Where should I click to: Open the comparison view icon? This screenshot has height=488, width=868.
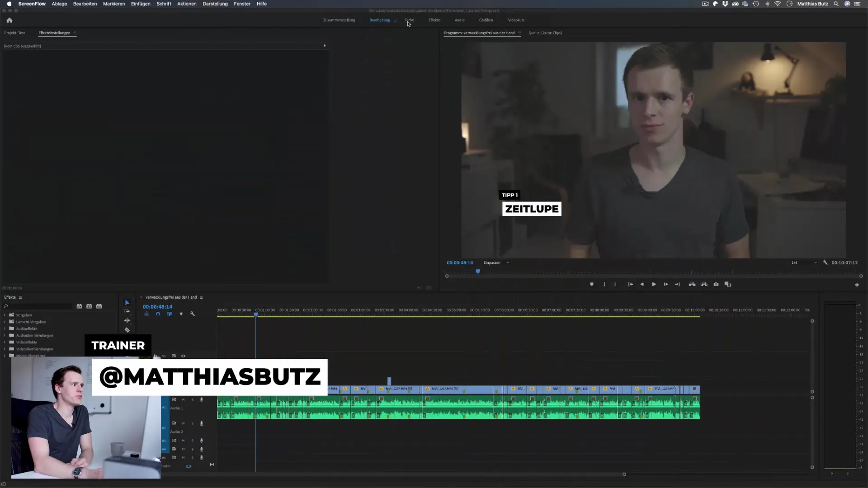coord(728,284)
